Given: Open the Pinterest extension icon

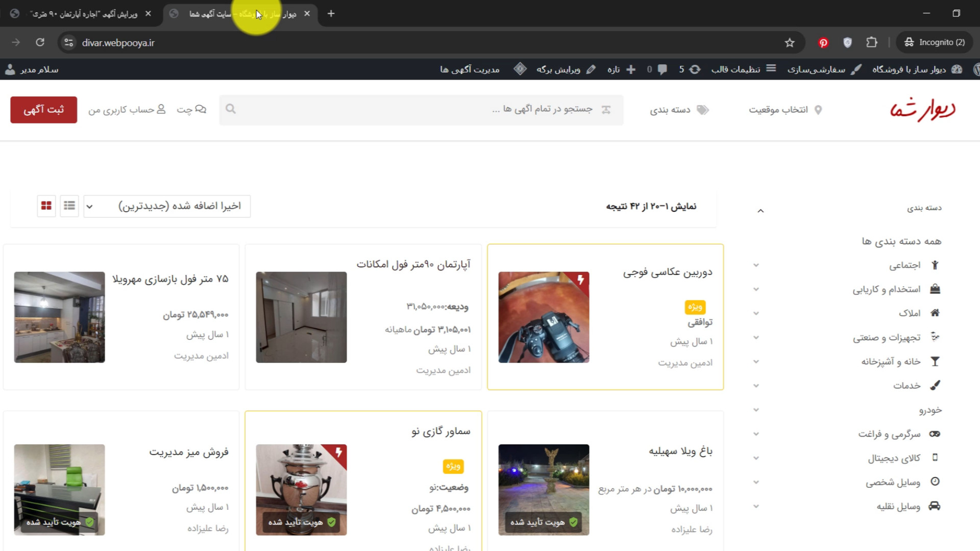Looking at the screenshot, I should click(823, 43).
